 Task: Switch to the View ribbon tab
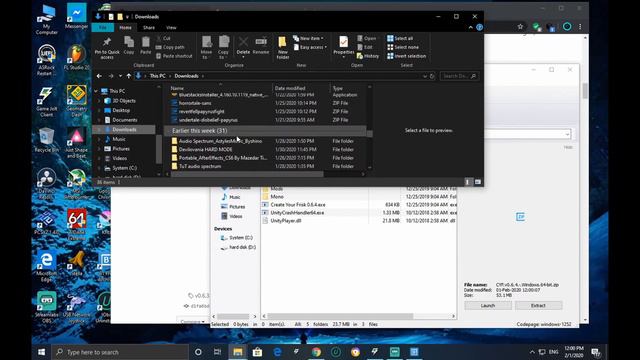[171, 27]
